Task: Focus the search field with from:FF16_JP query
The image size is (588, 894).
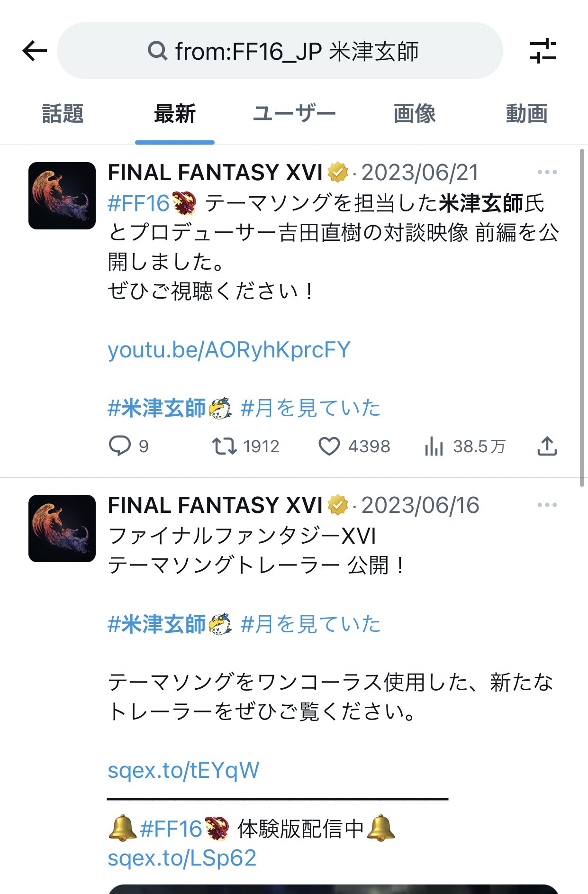Action: coord(280,51)
